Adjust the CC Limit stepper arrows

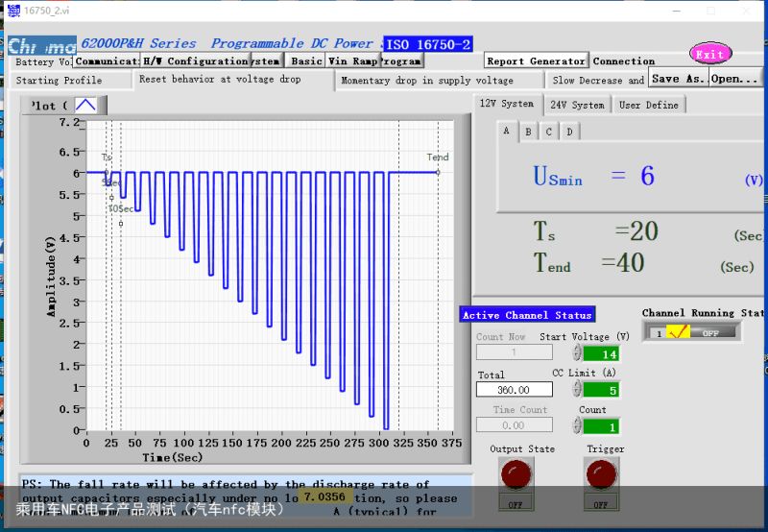577,389
